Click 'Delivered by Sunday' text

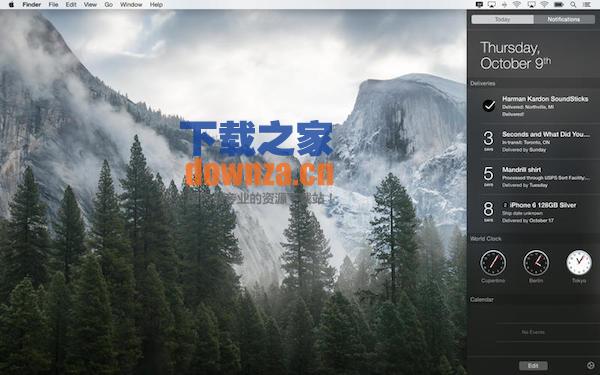524,150
